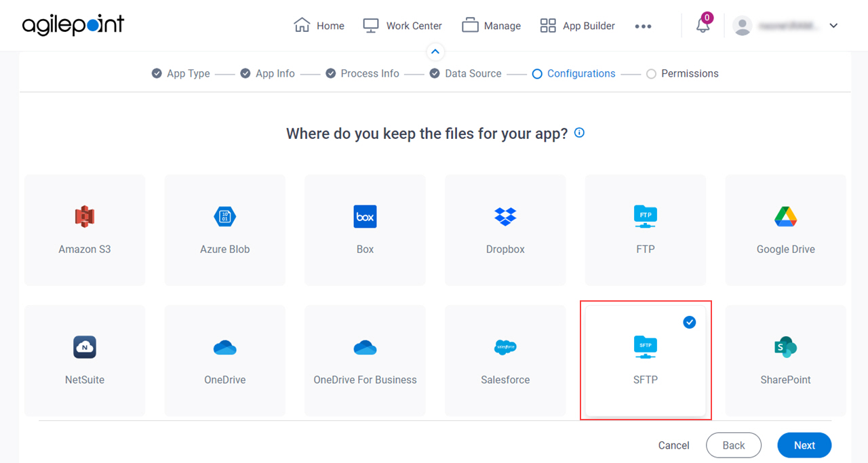Click the Manage briefcase icon

click(x=470, y=25)
